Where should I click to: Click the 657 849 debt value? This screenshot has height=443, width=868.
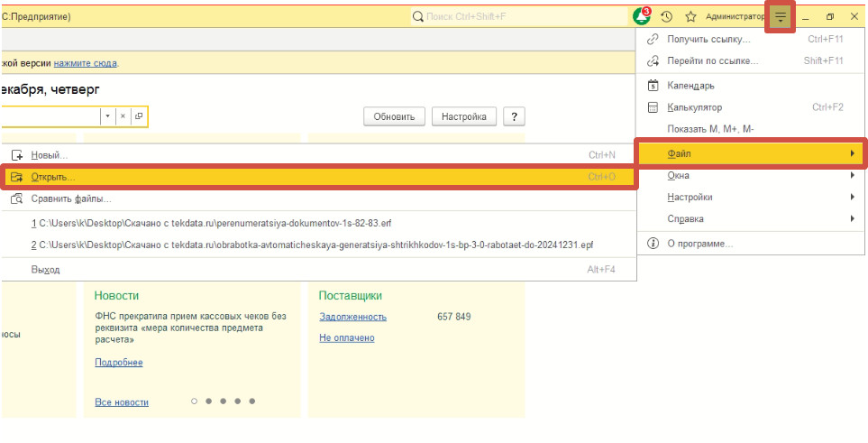coord(454,318)
